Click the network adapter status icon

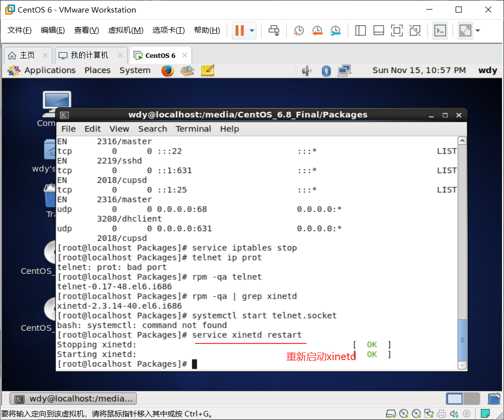tap(429, 413)
